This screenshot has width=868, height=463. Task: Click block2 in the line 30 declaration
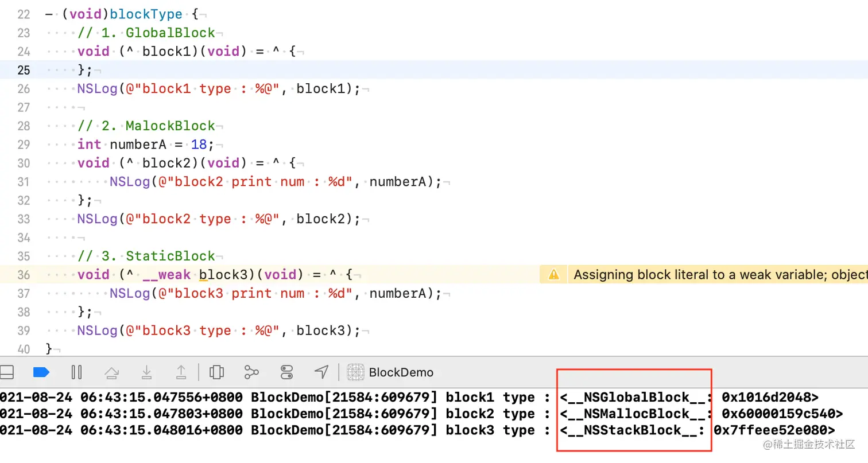pyautogui.click(x=166, y=163)
